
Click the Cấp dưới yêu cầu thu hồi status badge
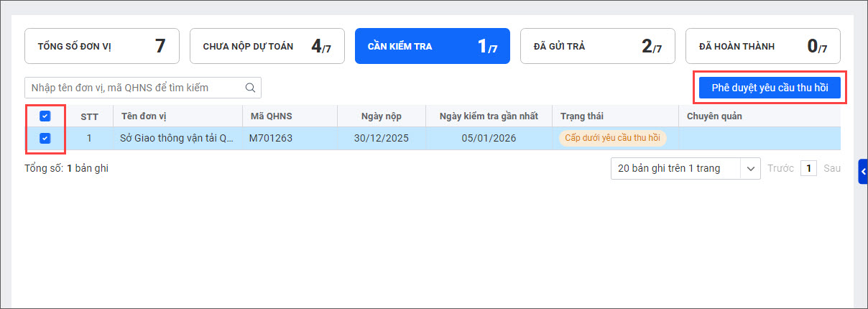tap(613, 139)
